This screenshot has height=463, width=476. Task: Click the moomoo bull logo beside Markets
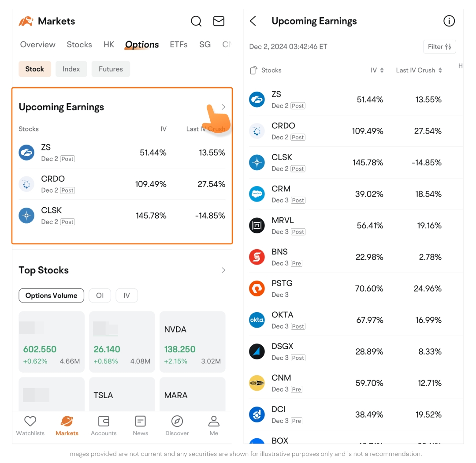tap(26, 21)
